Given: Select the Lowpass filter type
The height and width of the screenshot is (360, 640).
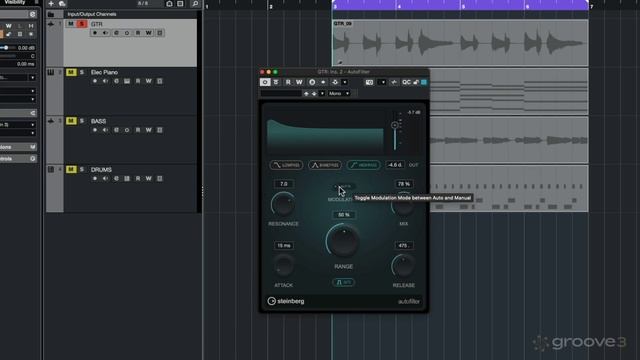Looking at the screenshot, I should [x=286, y=165].
